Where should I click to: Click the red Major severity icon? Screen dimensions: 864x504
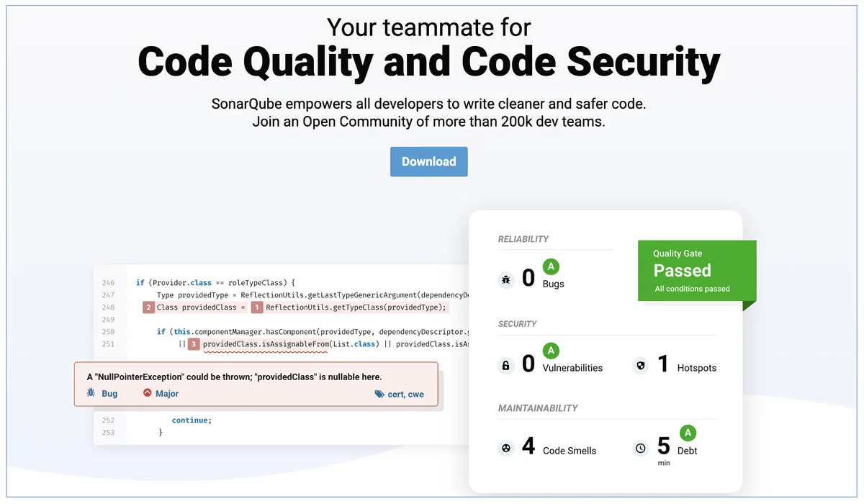tap(148, 393)
